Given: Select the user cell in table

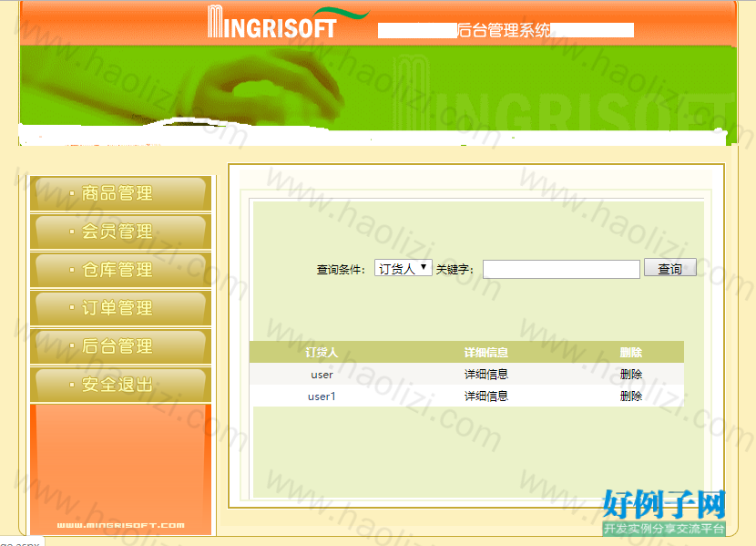Looking at the screenshot, I should [x=322, y=375].
